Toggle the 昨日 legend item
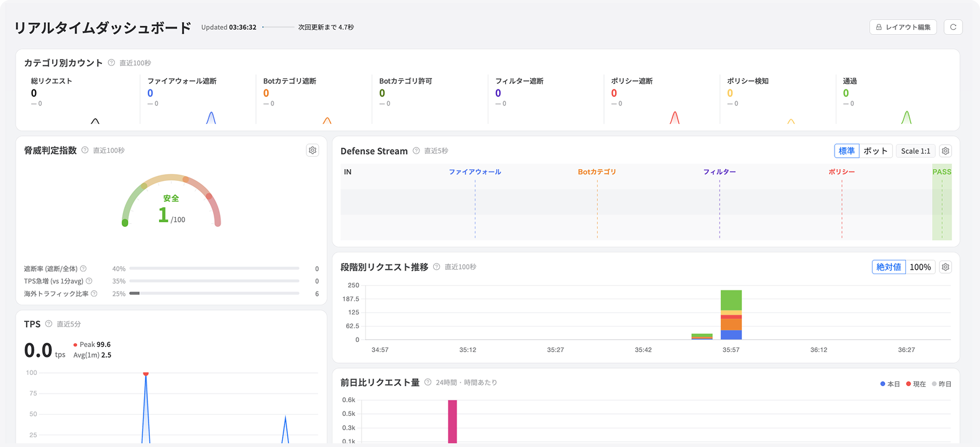980x447 pixels. click(941, 384)
